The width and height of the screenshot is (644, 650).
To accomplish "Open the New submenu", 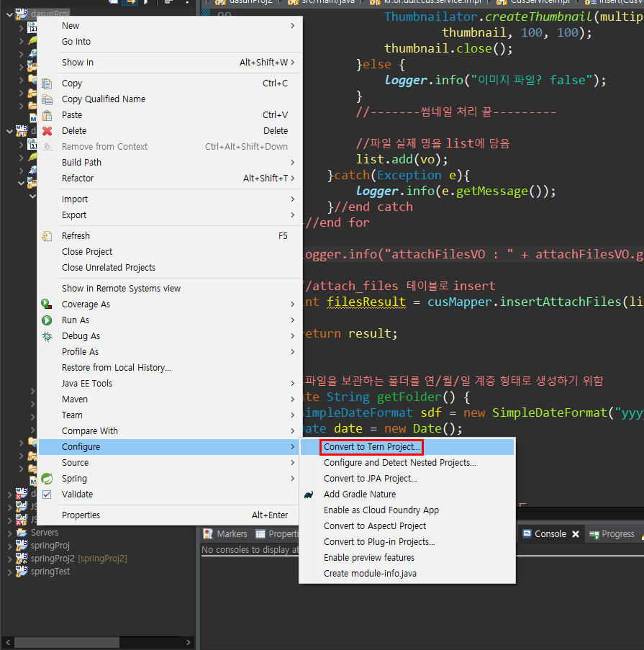I will point(171,26).
